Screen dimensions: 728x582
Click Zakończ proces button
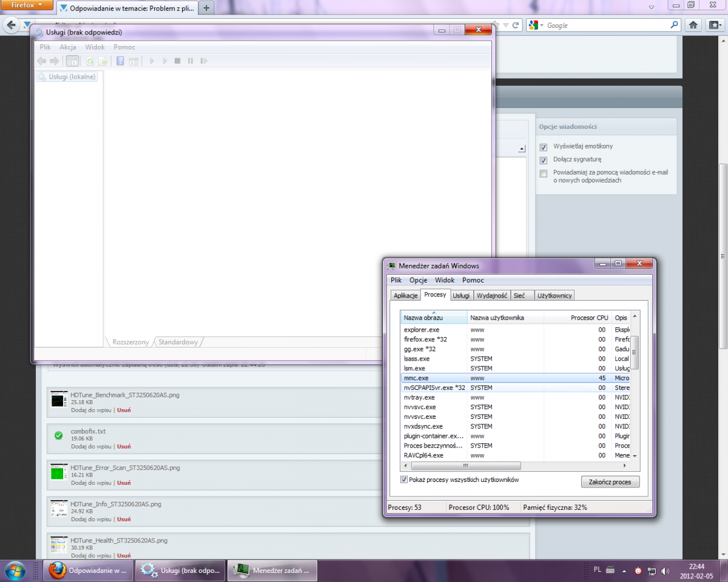point(610,482)
